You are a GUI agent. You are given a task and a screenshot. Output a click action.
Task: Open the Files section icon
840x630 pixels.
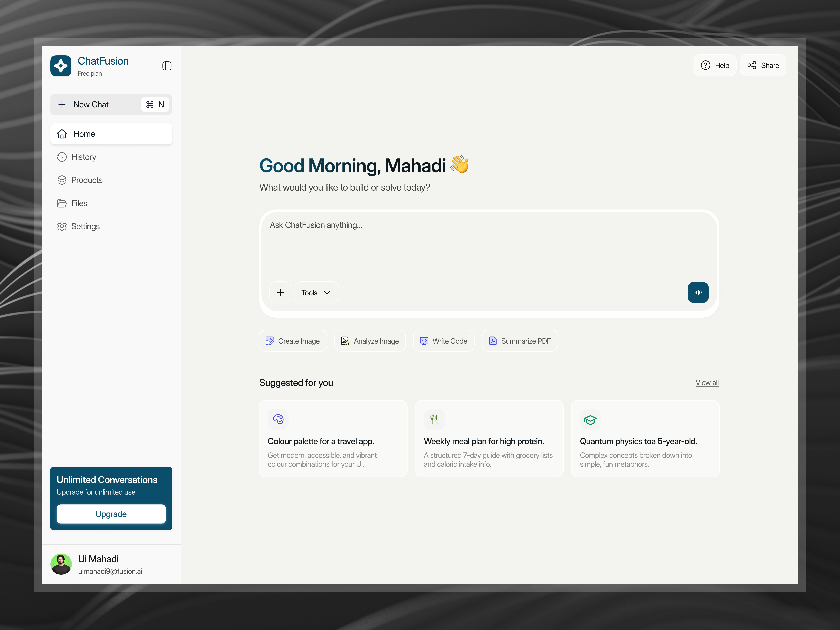click(x=62, y=203)
